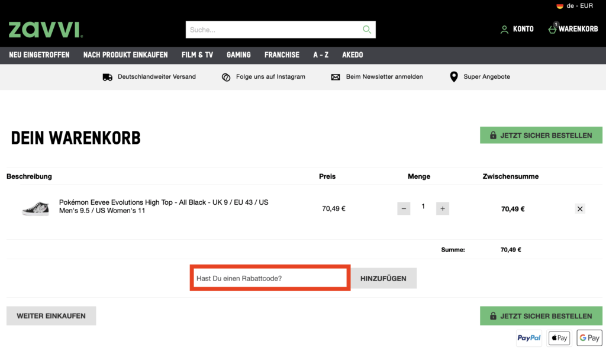Click the Zwischensumme column header

511,176
